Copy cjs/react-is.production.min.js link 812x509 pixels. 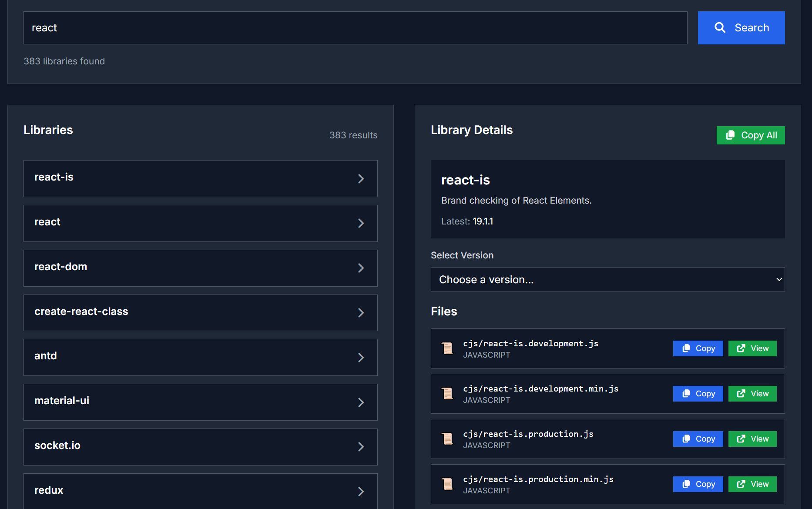pos(698,484)
